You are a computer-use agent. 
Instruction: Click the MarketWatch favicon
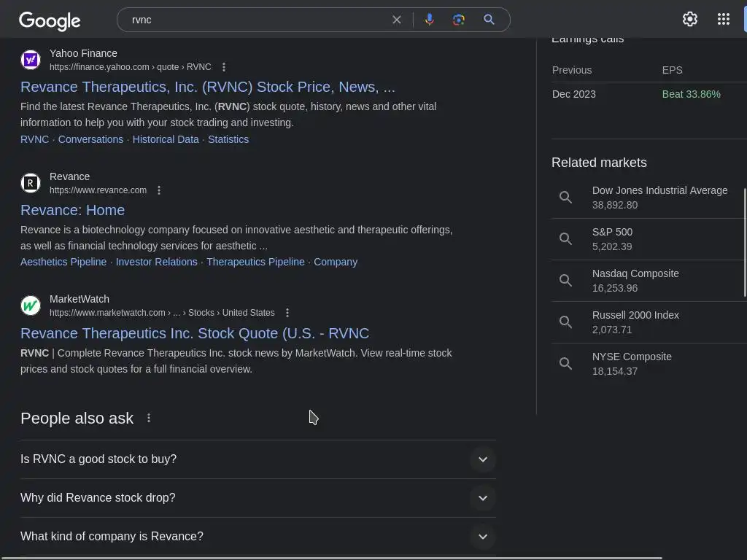click(31, 306)
